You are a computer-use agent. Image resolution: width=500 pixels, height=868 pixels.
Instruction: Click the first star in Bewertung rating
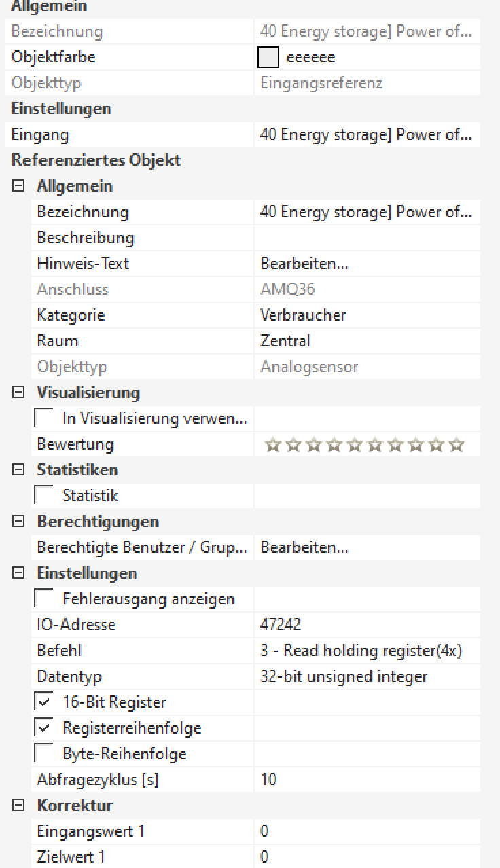(x=272, y=446)
